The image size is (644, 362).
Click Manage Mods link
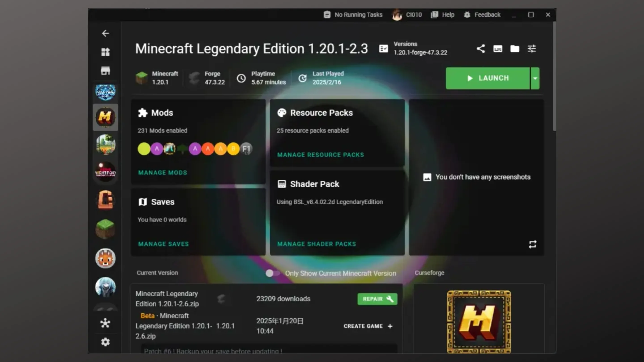[163, 173]
